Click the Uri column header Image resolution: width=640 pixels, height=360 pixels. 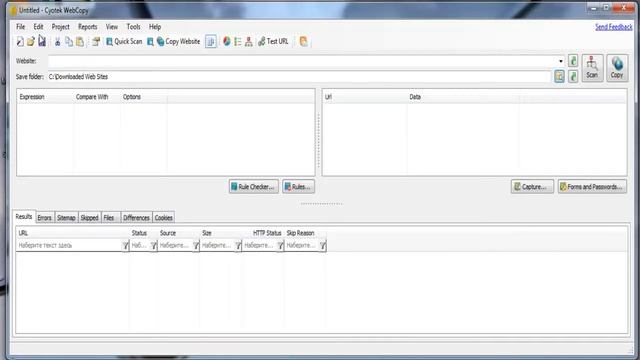pyautogui.click(x=364, y=97)
